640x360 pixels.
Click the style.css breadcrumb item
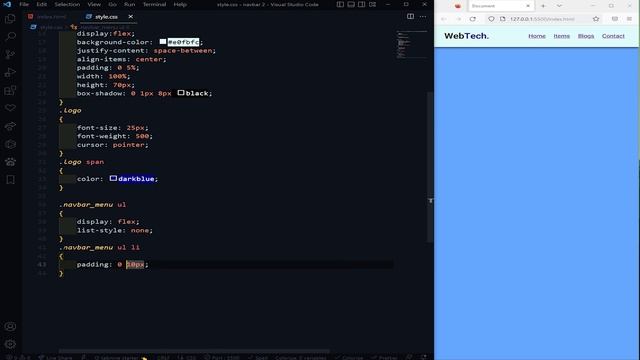(51, 27)
